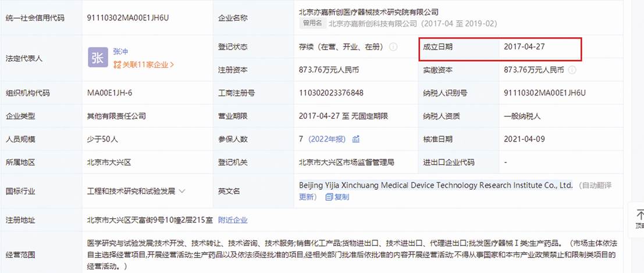Click the credit code 91110302MA00E1JH6U in first row
Image resolution: width=644 pixels, height=273 pixels.
127,17
